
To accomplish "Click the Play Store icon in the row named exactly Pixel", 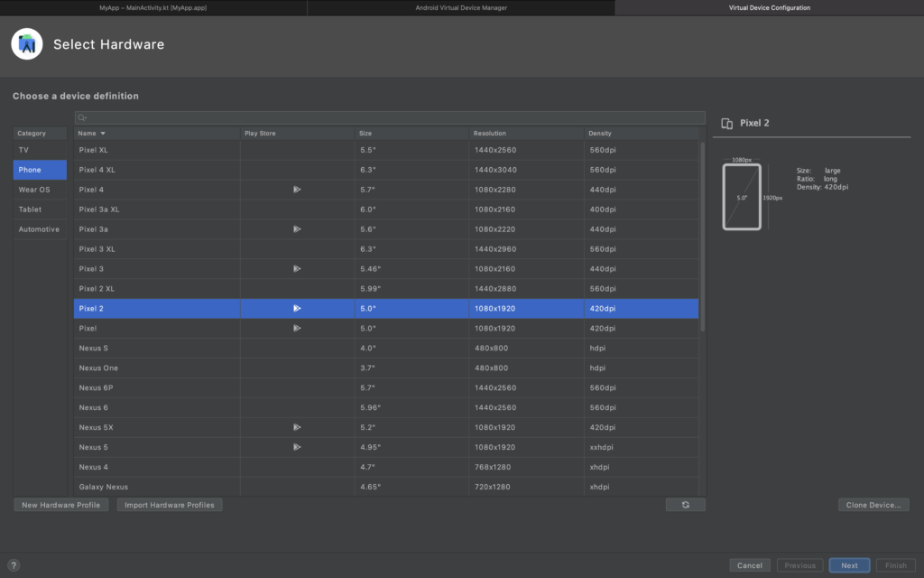I will (x=297, y=328).
